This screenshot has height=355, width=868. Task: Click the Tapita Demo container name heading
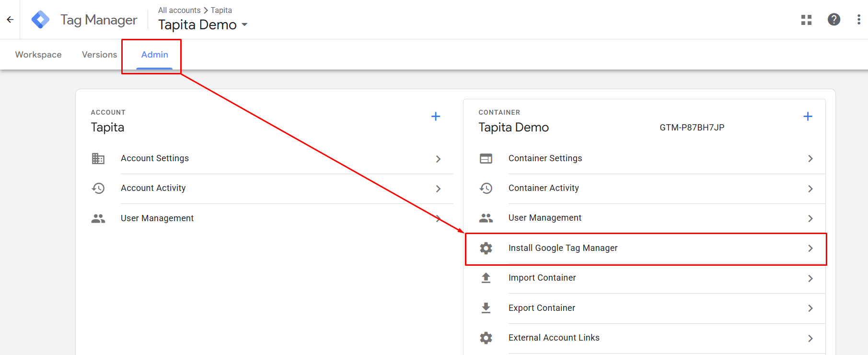coord(513,127)
